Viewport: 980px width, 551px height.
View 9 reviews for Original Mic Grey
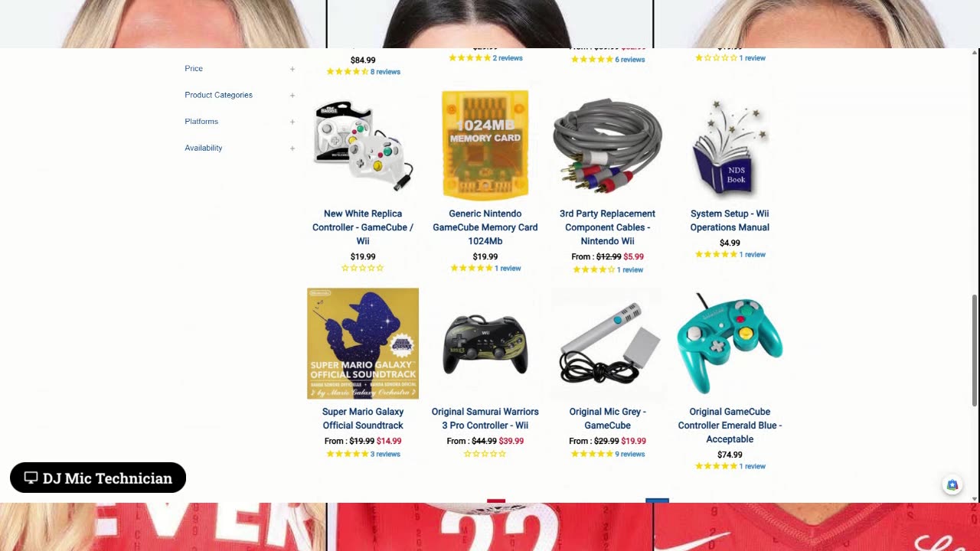click(x=632, y=454)
